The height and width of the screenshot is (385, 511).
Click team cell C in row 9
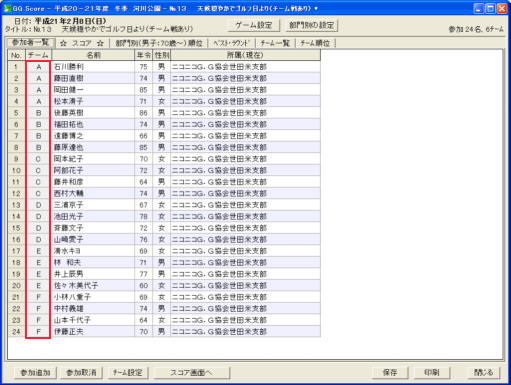[39, 159]
